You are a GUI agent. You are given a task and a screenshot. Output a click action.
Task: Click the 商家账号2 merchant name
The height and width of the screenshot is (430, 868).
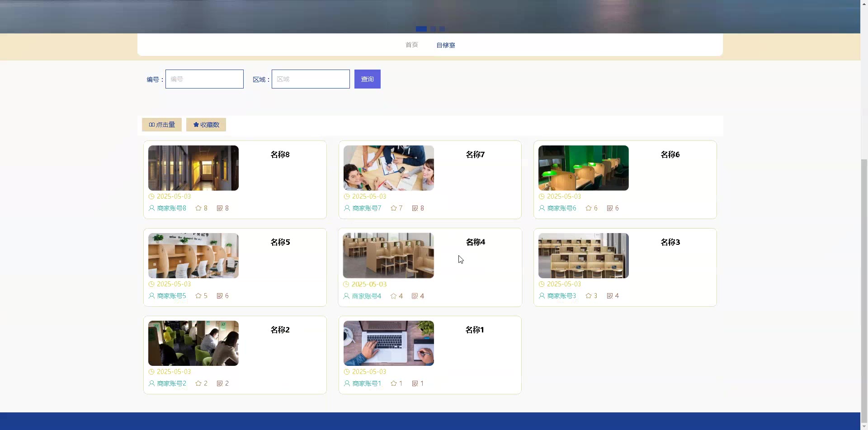[172, 383]
